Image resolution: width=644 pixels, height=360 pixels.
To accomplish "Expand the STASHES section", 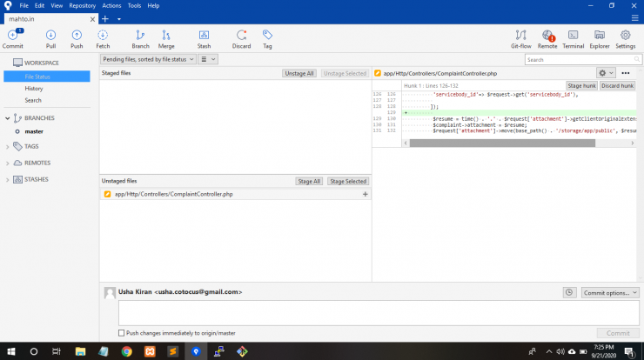I will pyautogui.click(x=7, y=179).
